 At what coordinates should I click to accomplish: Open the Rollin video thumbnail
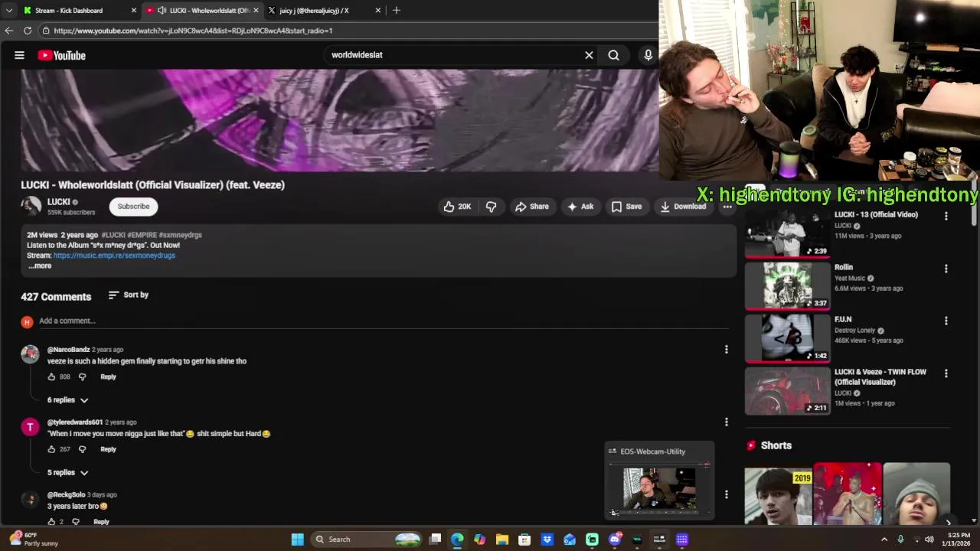(787, 285)
